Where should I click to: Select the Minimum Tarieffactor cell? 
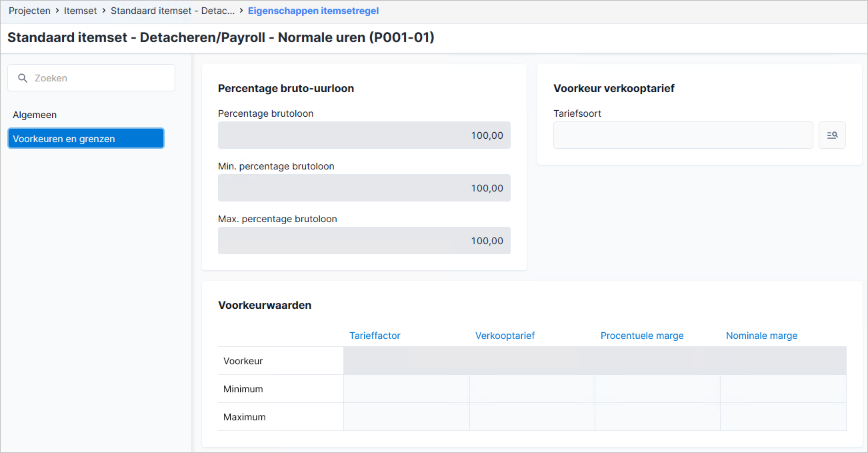407,389
